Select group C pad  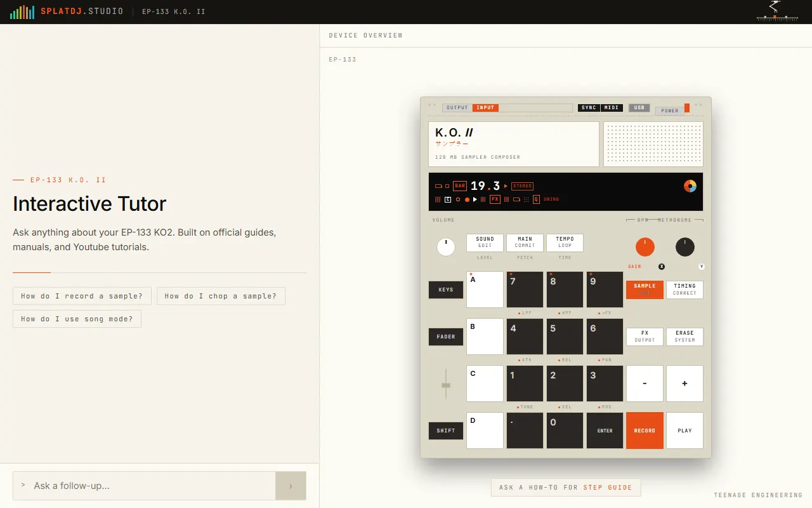pos(485,384)
